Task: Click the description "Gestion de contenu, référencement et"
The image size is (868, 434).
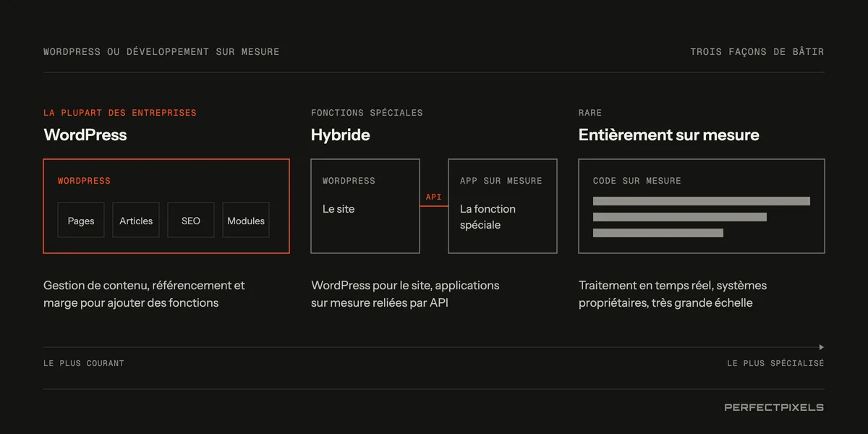Action: [145, 286]
